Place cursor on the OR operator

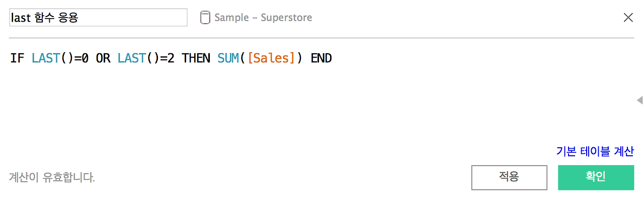click(x=103, y=58)
